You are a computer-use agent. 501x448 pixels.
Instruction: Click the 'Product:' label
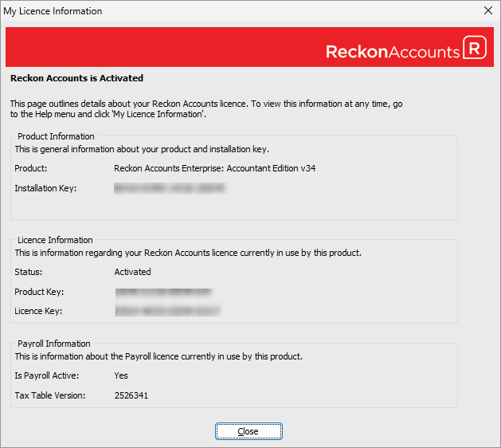tap(31, 168)
